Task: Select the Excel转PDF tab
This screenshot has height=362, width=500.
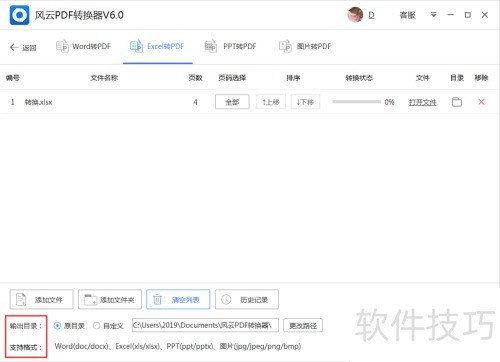Action: pyautogui.click(x=157, y=46)
